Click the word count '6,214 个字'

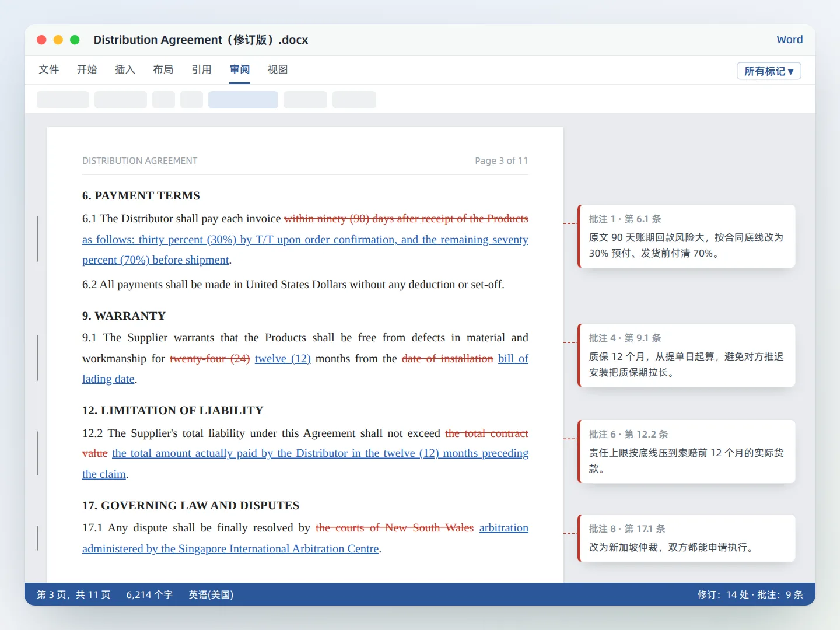[149, 594]
